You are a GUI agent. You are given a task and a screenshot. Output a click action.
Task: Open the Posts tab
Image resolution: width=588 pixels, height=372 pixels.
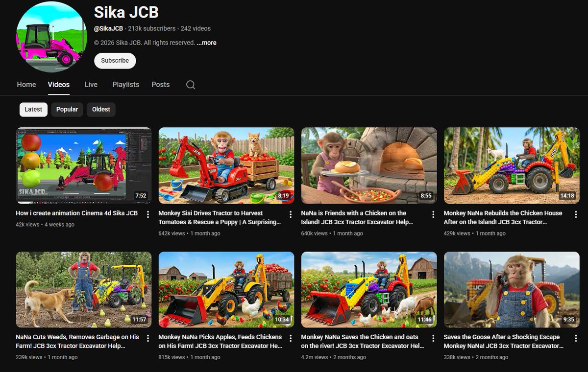tap(161, 85)
